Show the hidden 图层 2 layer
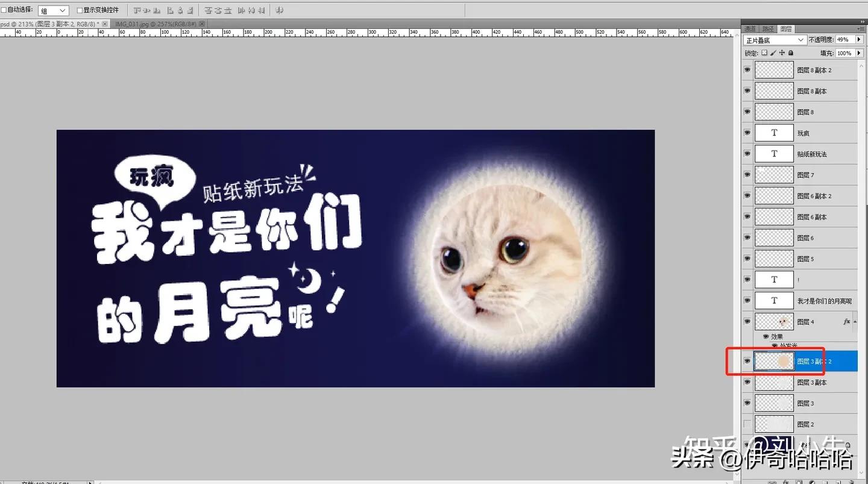Image resolution: width=868 pixels, height=484 pixels. pos(747,423)
